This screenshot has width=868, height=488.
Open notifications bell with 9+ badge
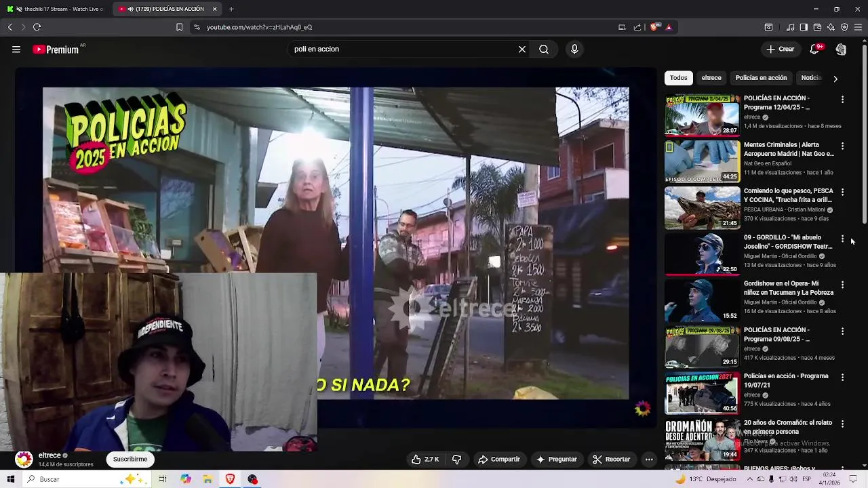[x=815, y=49]
